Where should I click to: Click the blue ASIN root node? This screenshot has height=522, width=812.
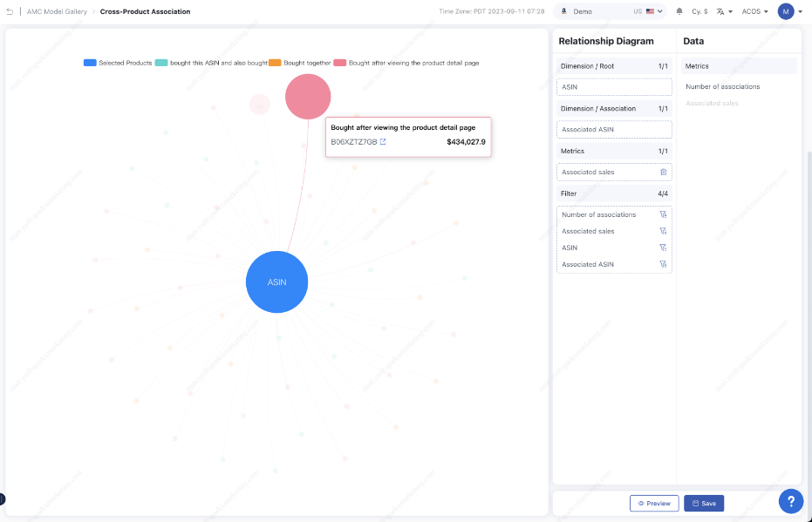276,282
